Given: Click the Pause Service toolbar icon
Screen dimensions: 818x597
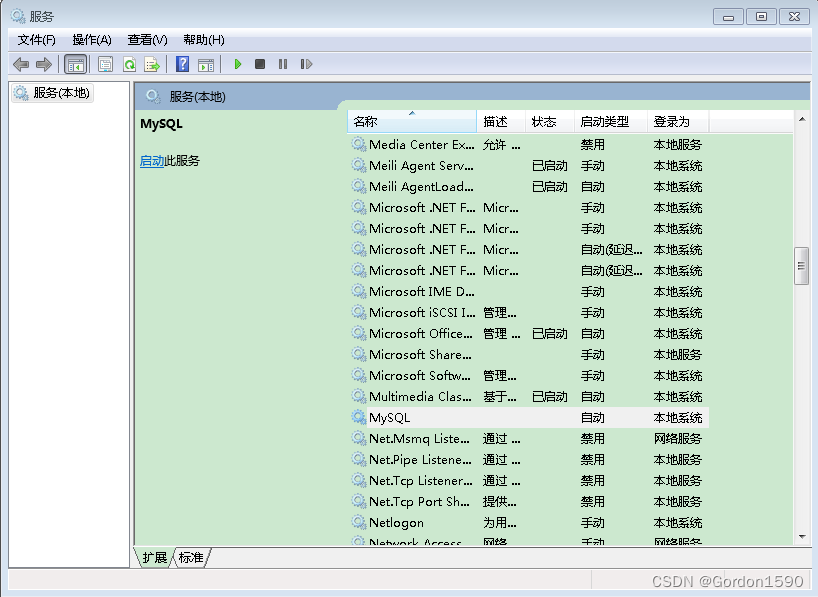Looking at the screenshot, I should point(281,63).
